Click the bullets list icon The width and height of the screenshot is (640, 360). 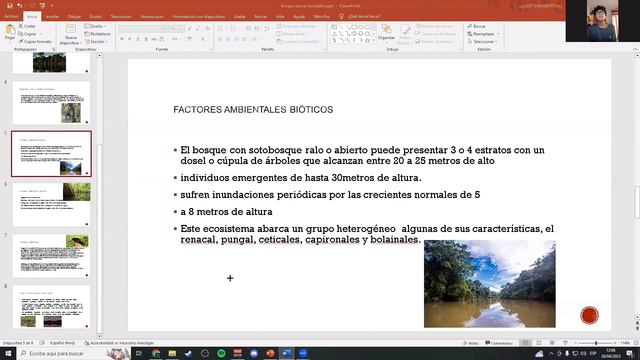coord(221,29)
